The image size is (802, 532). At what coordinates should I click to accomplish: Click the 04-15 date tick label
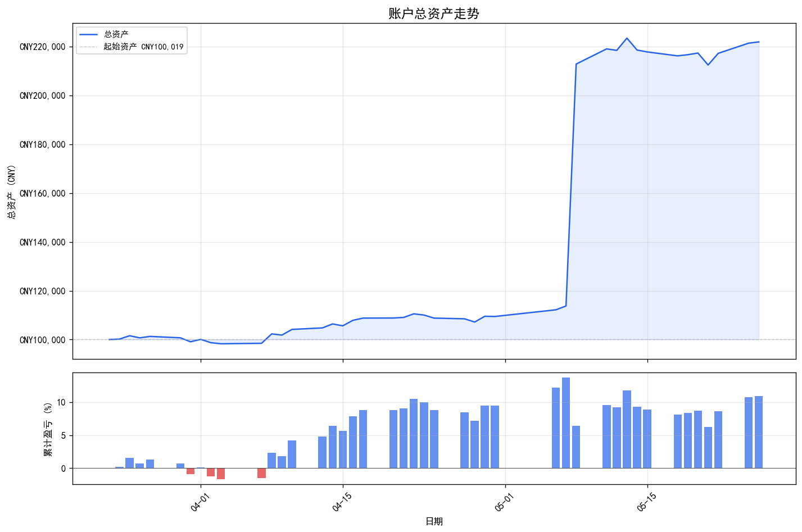342,501
